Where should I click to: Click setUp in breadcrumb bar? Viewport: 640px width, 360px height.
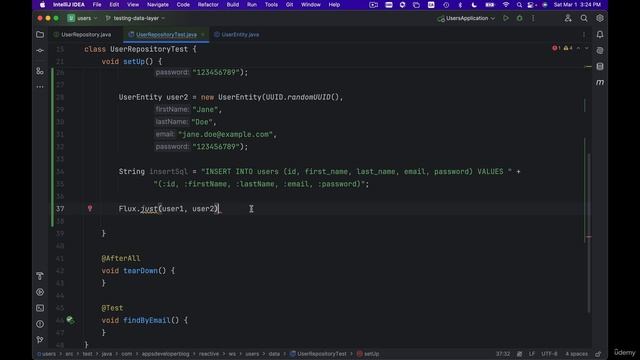click(368, 354)
